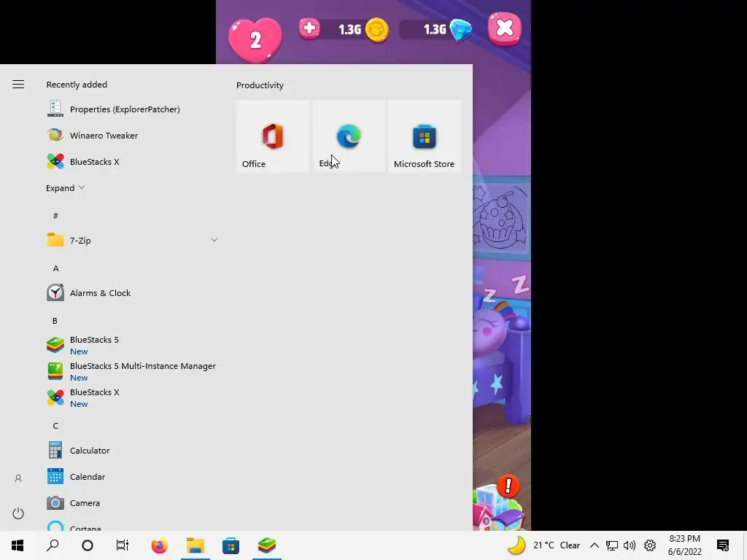Click the volume speaker icon
Screen dimensions: 747x560
(x=630, y=545)
